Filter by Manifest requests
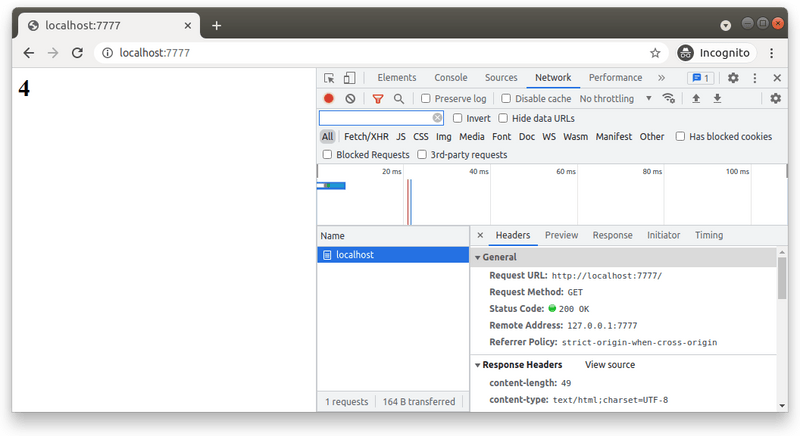 tap(613, 137)
